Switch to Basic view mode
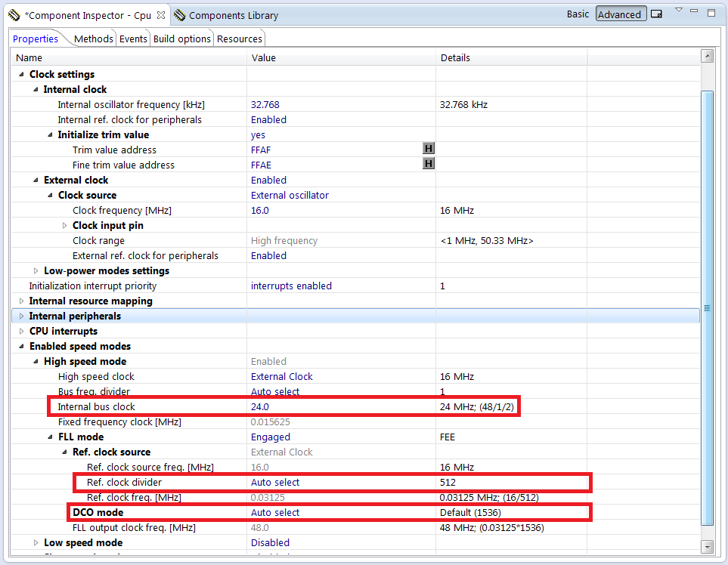The width and height of the screenshot is (728, 565). pyautogui.click(x=578, y=14)
